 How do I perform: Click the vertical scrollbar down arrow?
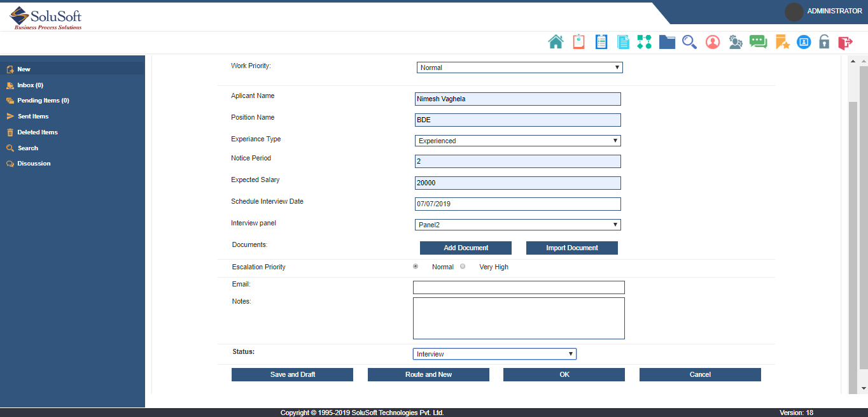click(x=863, y=388)
